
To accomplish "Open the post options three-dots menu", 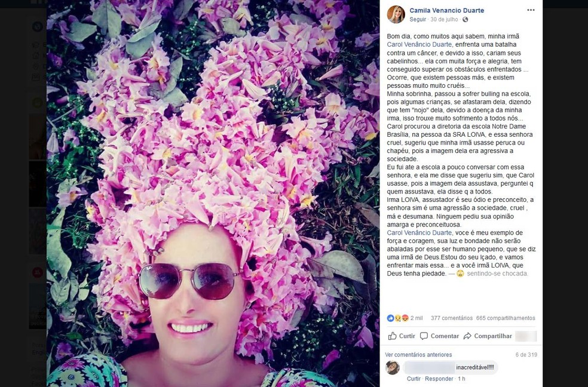I will pos(531,10).
